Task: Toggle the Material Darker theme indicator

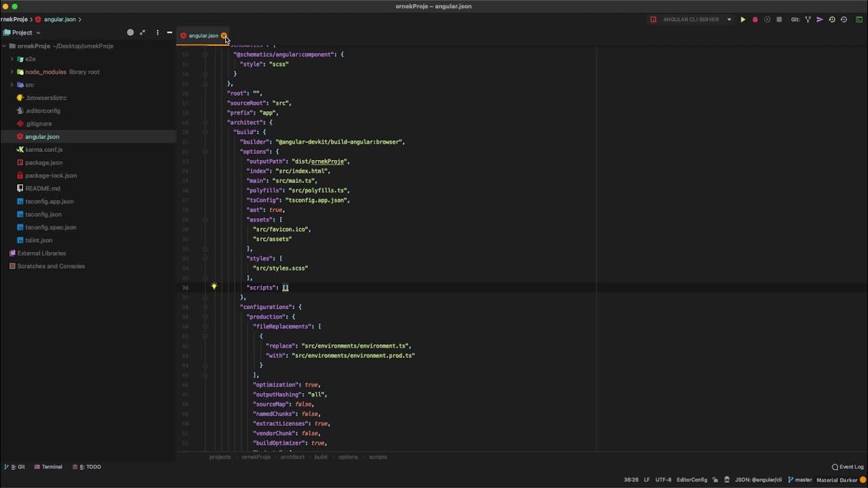Action: (837, 480)
